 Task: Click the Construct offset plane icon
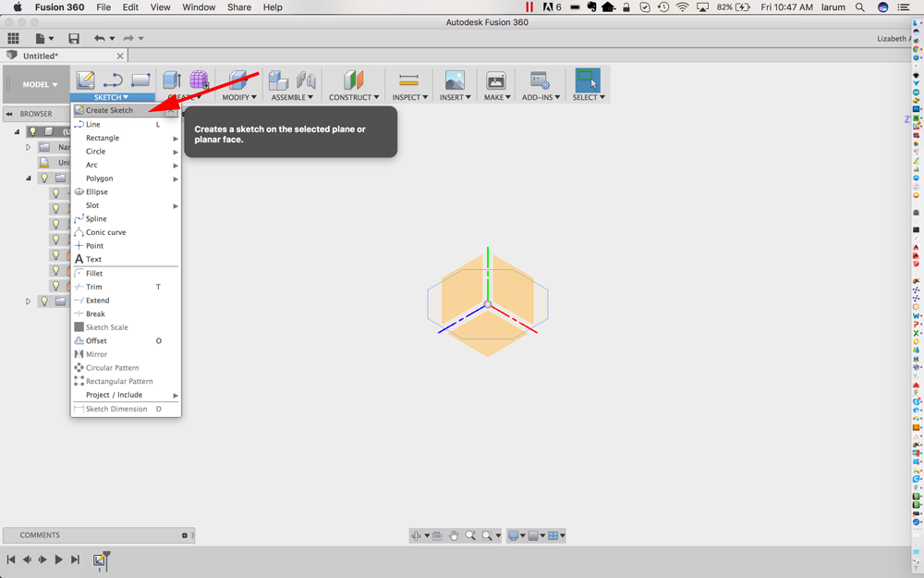354,80
